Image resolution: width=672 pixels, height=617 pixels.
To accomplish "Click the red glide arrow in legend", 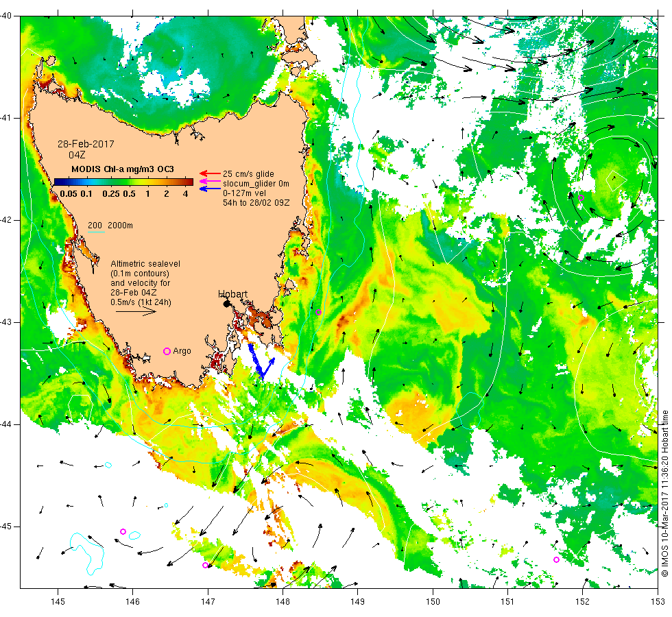I will point(210,173).
